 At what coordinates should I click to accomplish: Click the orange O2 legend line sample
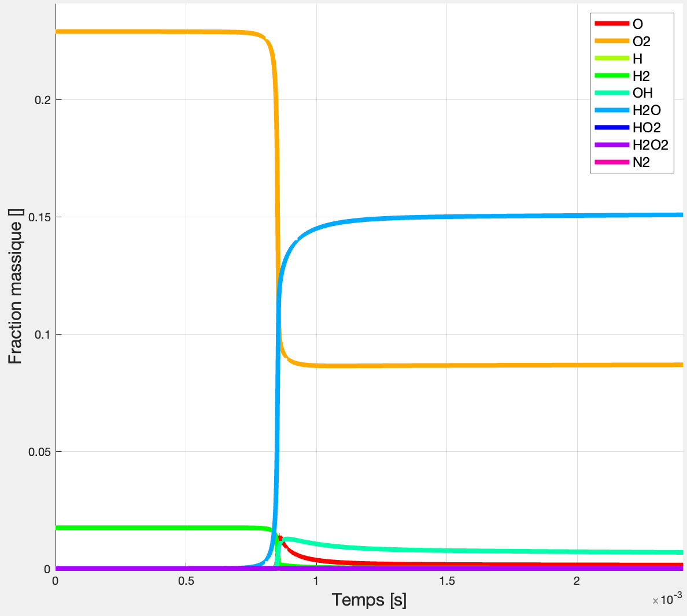612,41
